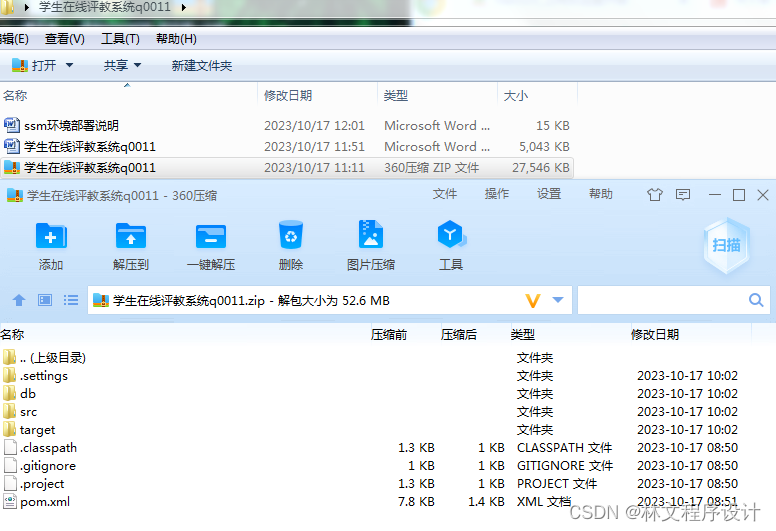Screen dimensions: 776x531
Task: Switch to the large icon view toggle
Action: pos(45,300)
